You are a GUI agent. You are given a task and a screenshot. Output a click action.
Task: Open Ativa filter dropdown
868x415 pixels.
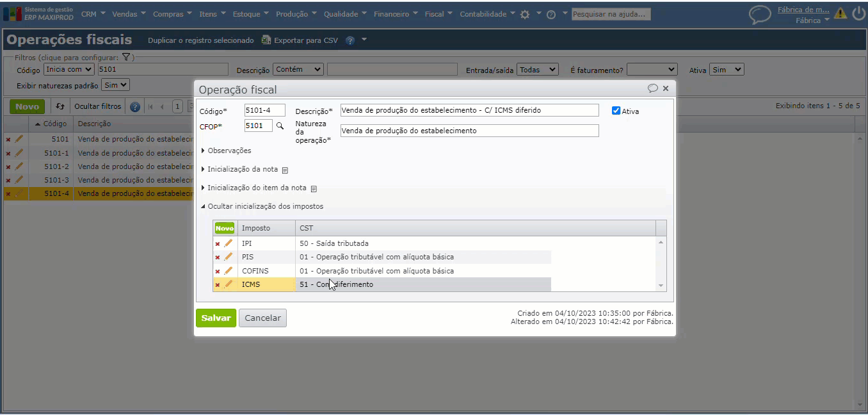[x=727, y=69]
